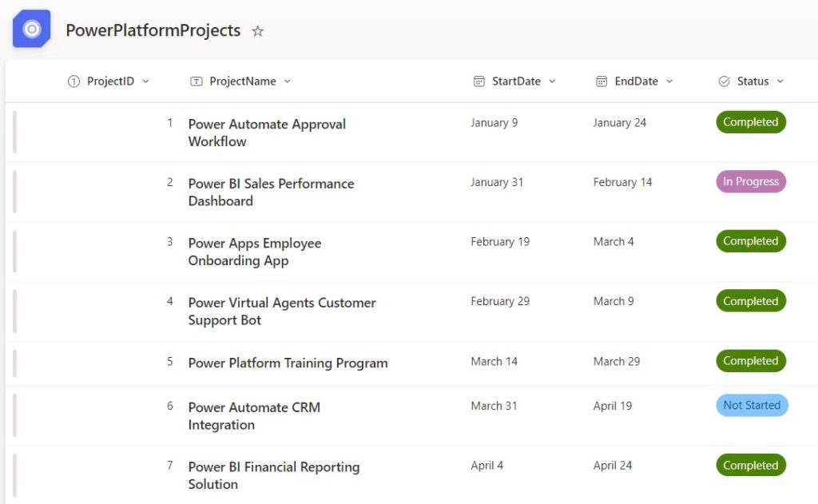
Task: Open Power Apps Employee Onboarding App item
Action: [255, 252]
